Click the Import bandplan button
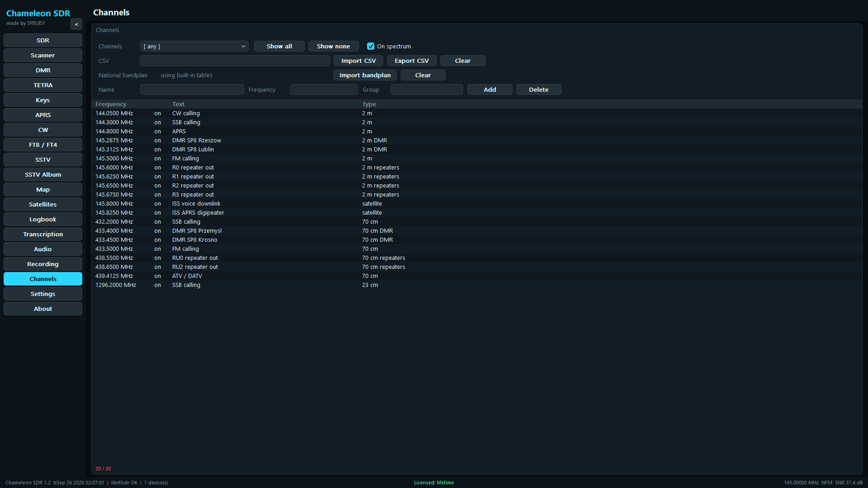The width and height of the screenshot is (868, 488). click(x=365, y=75)
